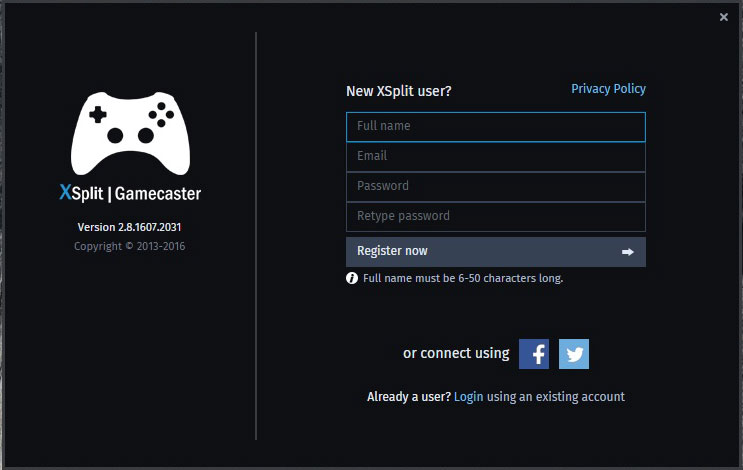
Task: Close the registration dialog
Action: [x=724, y=17]
